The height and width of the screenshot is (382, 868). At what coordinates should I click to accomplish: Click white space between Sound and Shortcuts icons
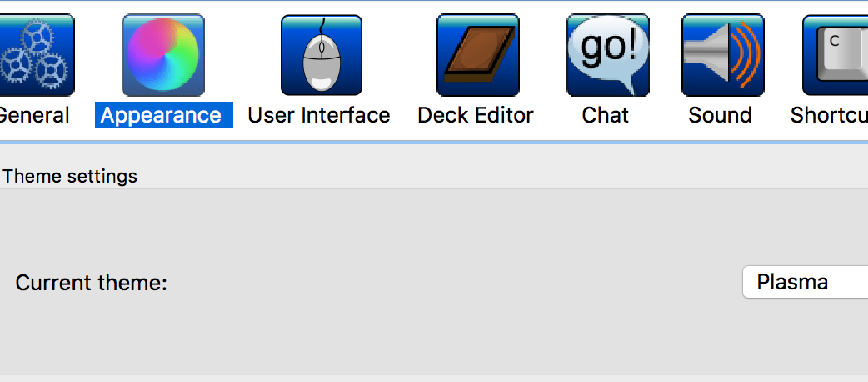click(x=783, y=55)
